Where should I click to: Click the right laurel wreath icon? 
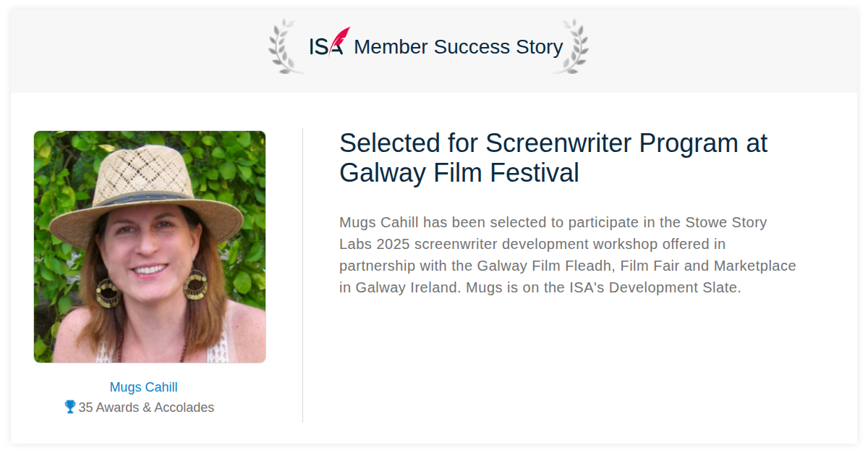pyautogui.click(x=572, y=46)
